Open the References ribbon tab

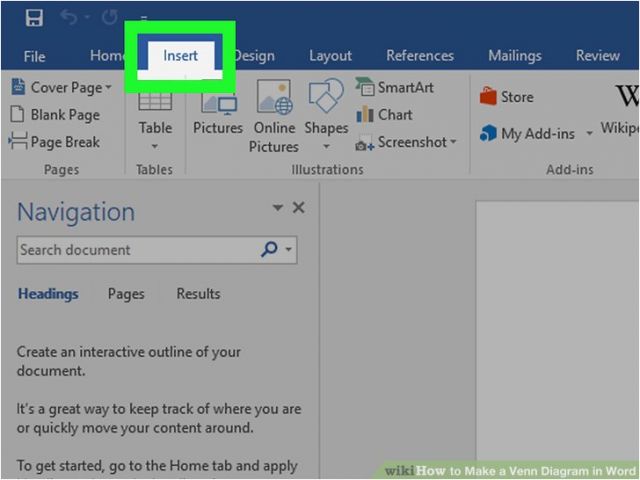coord(420,56)
